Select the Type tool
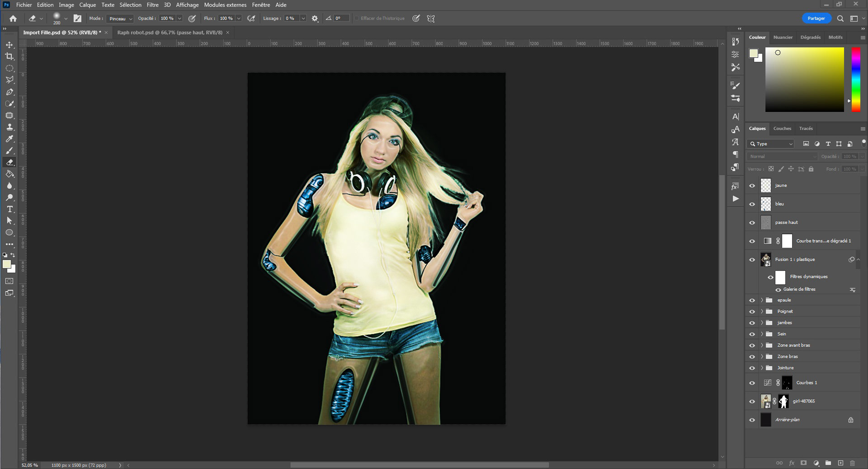The height and width of the screenshot is (469, 868). point(9,209)
